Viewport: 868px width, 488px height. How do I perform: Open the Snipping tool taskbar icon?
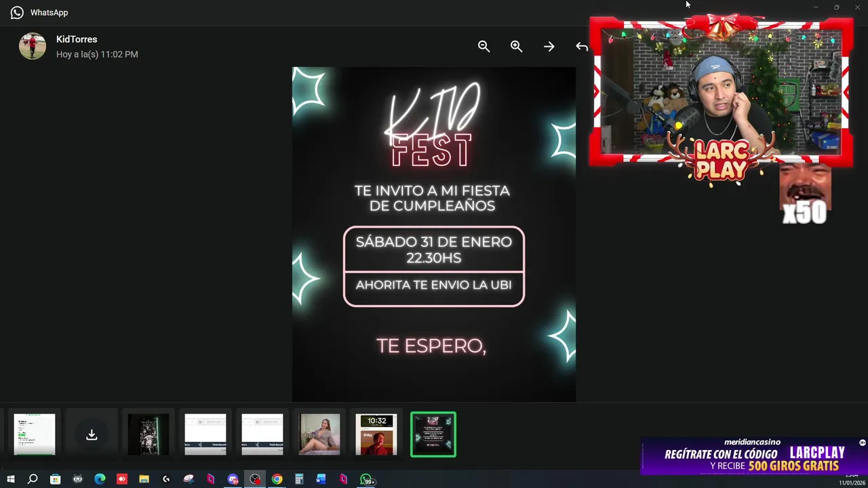pos(189,479)
